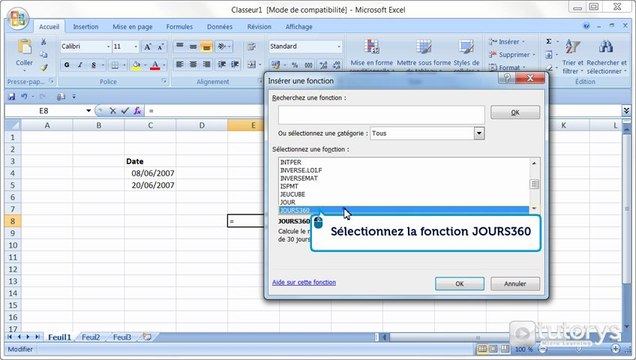Open Trier et filtrer dropdown
636x360 pixels.
point(573,57)
